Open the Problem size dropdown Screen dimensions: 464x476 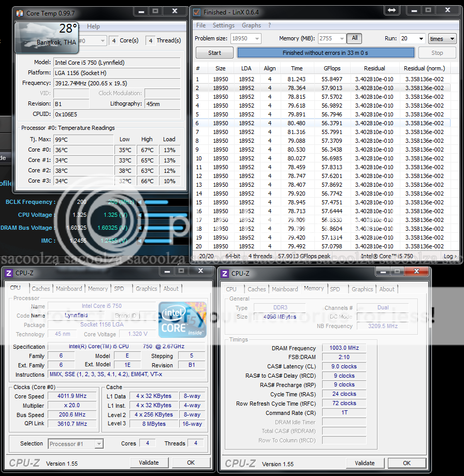click(x=257, y=39)
